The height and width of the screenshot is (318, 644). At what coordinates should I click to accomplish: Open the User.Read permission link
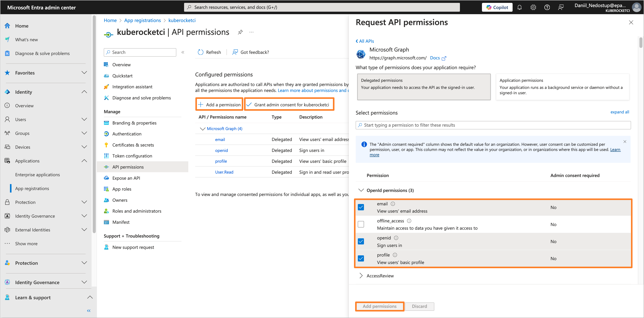[224, 172]
